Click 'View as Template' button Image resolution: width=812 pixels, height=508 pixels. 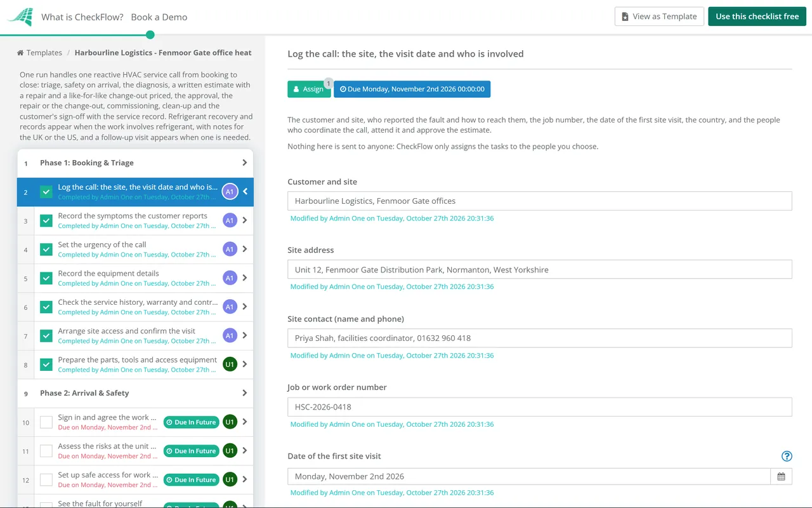click(658, 17)
